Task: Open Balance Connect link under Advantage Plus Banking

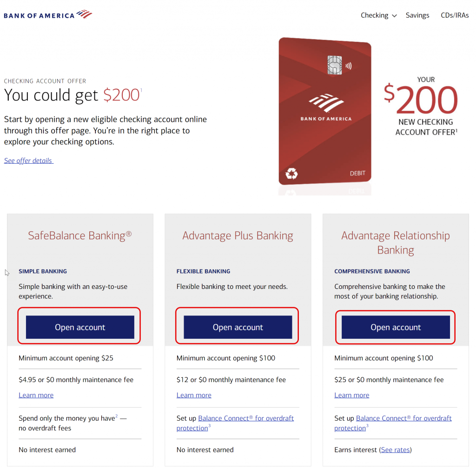Action: pos(245,418)
